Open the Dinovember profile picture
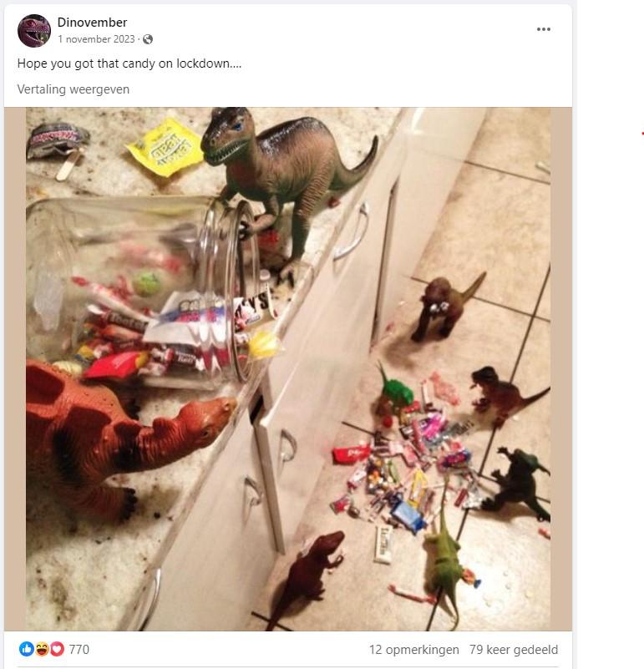644x669 pixels. click(x=34, y=31)
